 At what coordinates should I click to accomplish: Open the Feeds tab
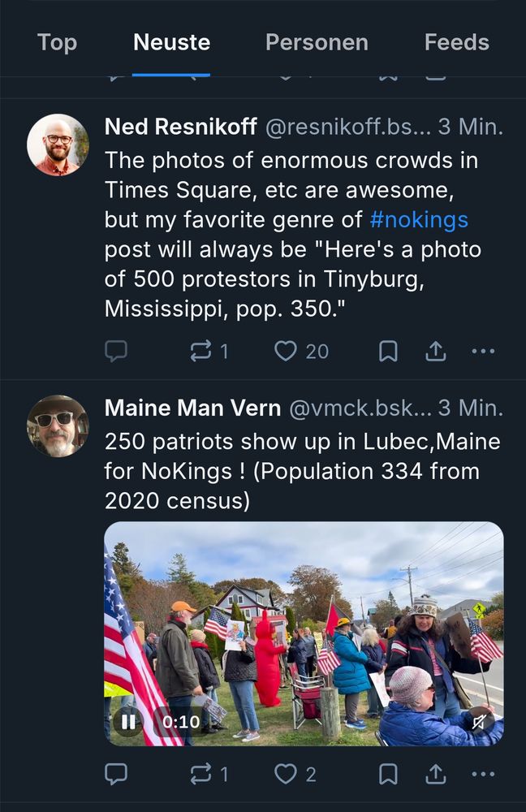coord(457,42)
